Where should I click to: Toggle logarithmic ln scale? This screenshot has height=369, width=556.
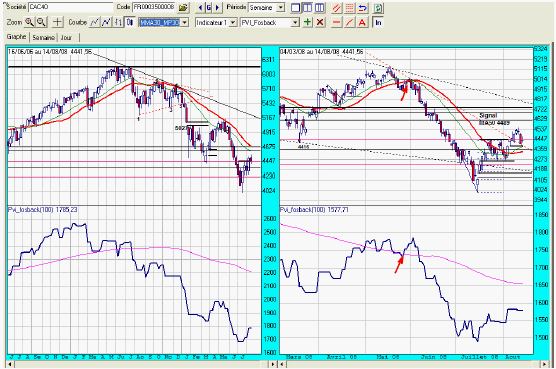pyautogui.click(x=378, y=22)
